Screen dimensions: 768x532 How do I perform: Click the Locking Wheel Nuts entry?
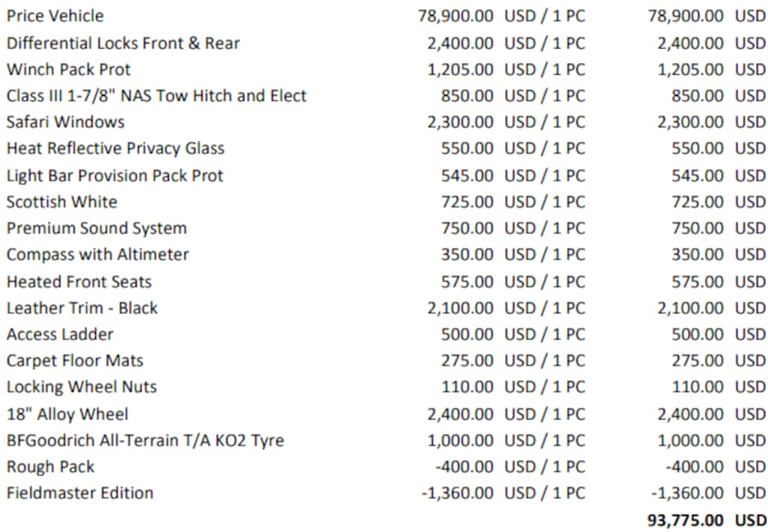tap(81, 387)
